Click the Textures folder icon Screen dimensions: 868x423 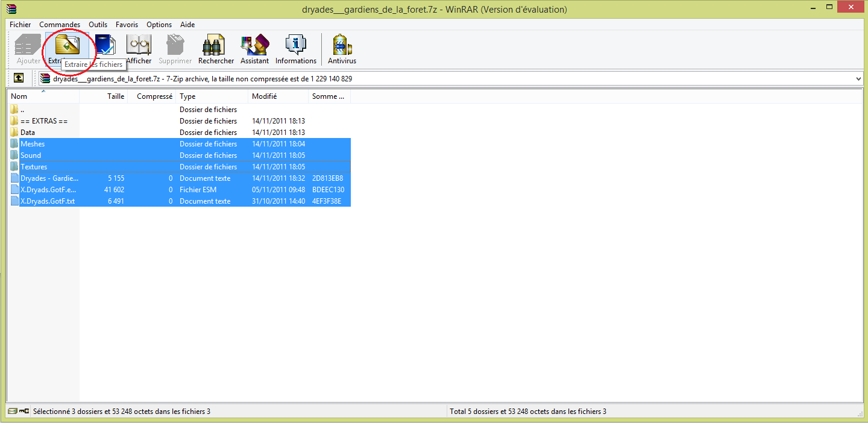tap(14, 167)
